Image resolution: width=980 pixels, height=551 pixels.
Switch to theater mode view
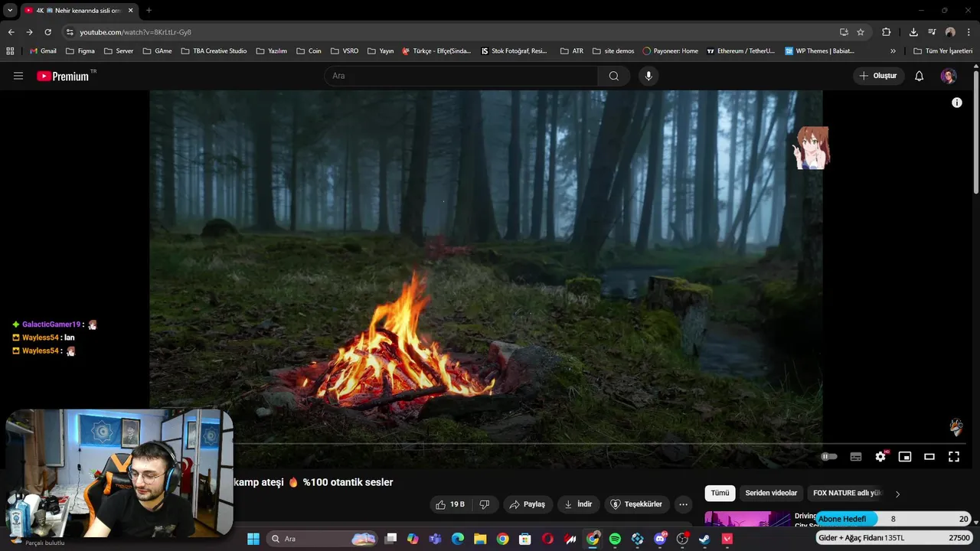pyautogui.click(x=929, y=457)
